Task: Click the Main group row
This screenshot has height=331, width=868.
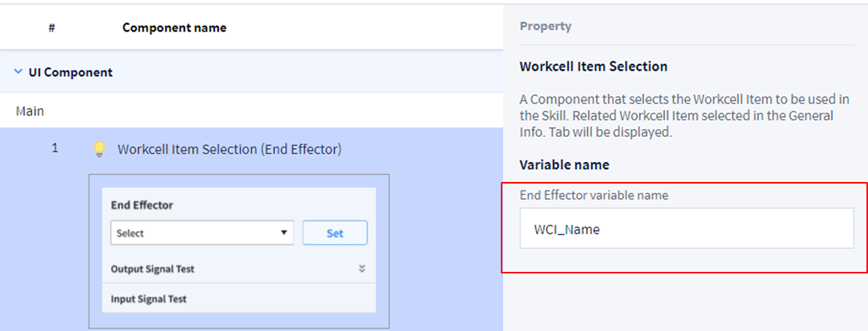Action: click(30, 111)
